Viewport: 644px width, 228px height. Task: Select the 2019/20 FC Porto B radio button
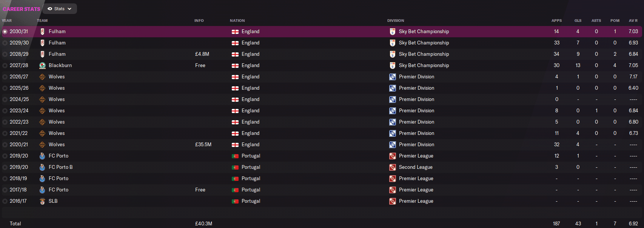point(5,167)
